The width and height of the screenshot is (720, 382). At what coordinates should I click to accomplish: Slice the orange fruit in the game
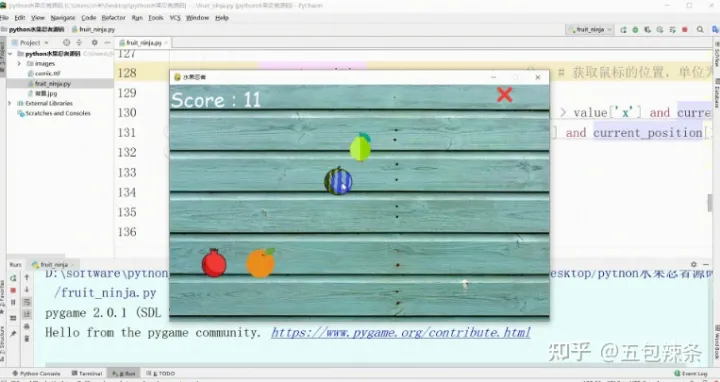[x=260, y=263]
